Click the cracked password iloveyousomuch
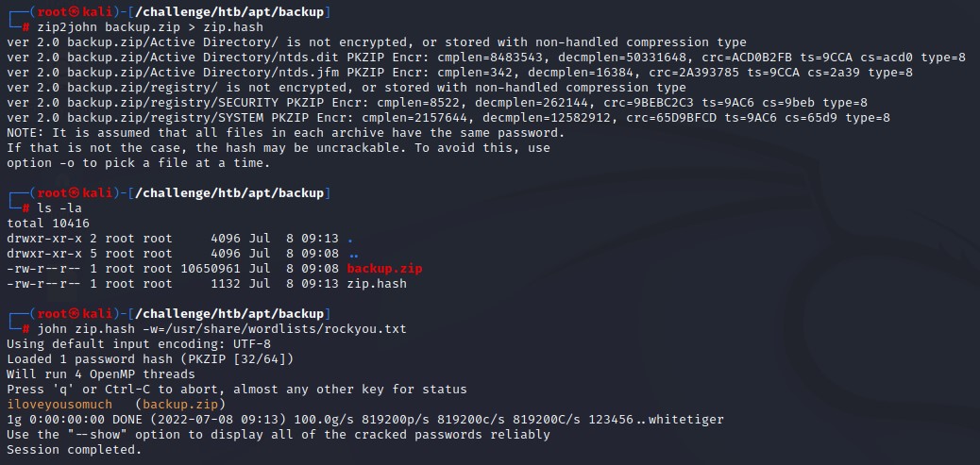This screenshot has height=465, width=980. (x=59, y=405)
